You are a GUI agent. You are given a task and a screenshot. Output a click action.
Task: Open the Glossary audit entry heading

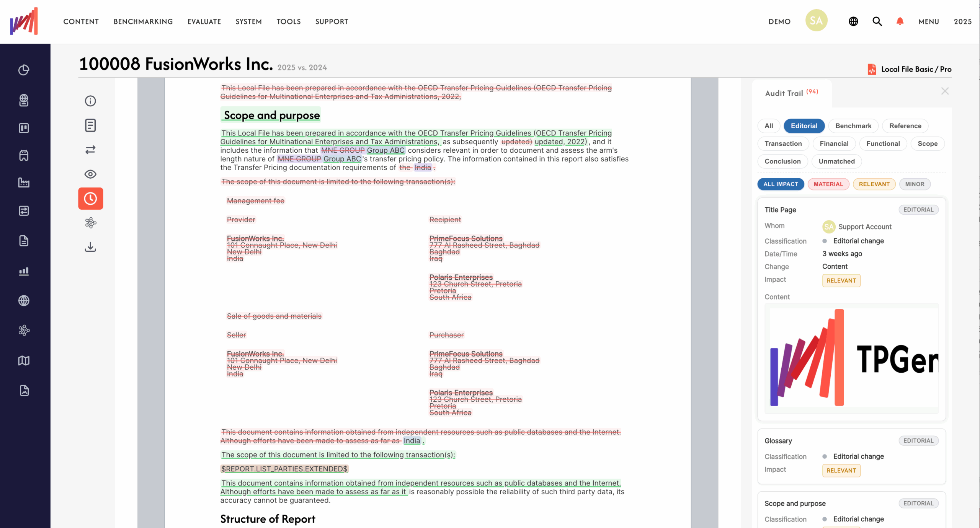[x=778, y=441]
